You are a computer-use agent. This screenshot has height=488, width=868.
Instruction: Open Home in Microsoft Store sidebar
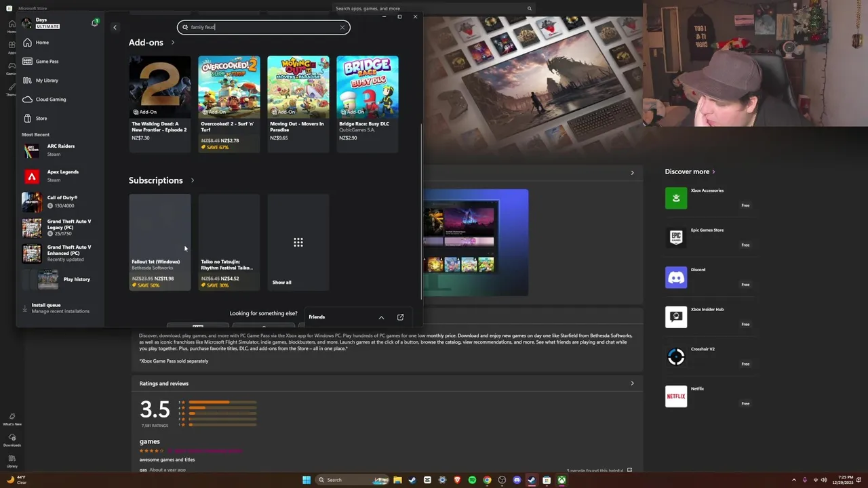(12, 27)
